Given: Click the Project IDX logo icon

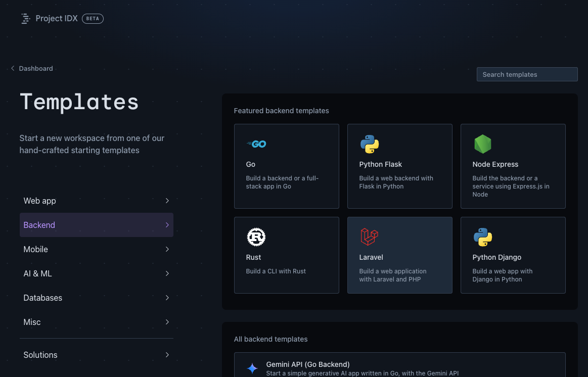Looking at the screenshot, I should 25,18.
